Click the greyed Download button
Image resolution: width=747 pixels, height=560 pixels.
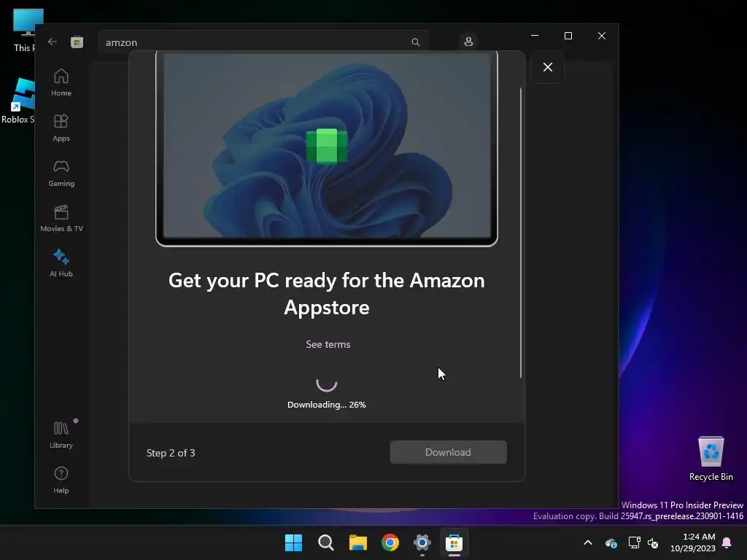[449, 452]
